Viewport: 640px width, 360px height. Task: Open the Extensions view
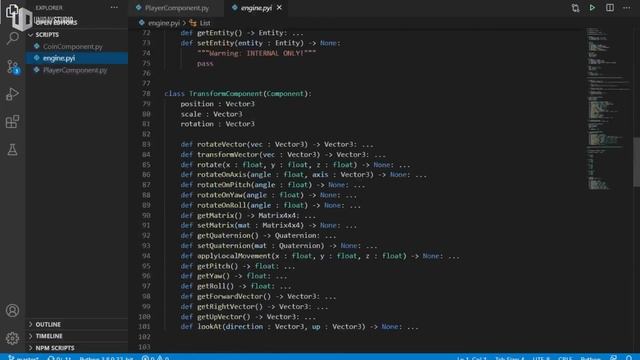click(x=12, y=122)
